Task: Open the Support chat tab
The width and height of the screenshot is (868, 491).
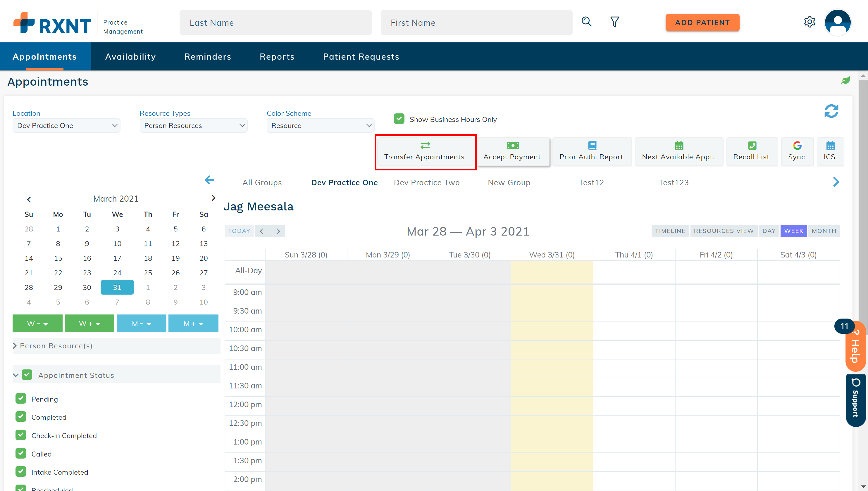Action: [x=855, y=400]
